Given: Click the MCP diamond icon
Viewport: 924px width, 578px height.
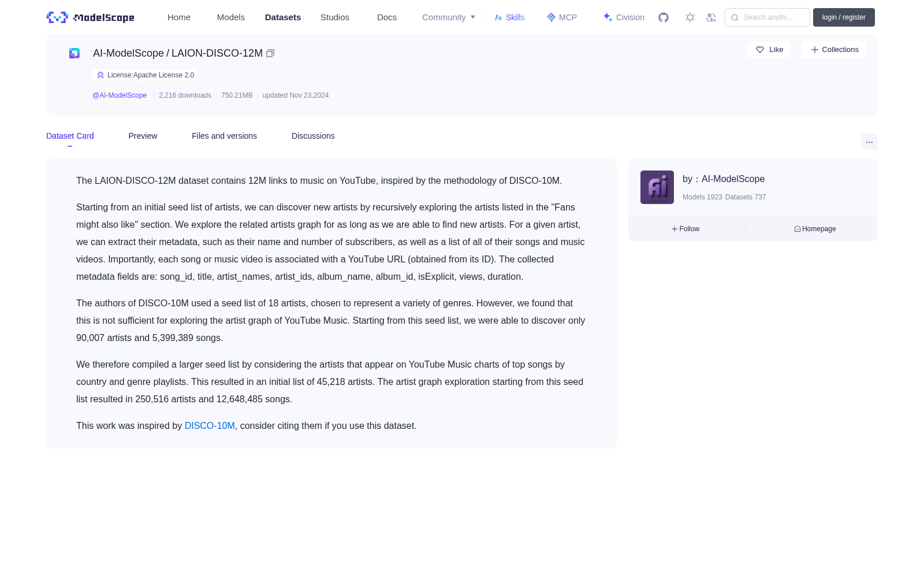Looking at the screenshot, I should [x=551, y=17].
